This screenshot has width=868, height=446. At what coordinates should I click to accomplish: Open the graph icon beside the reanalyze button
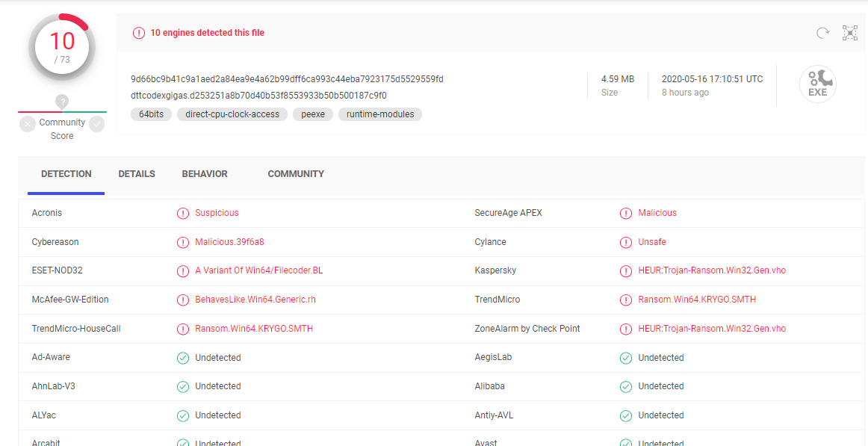[850, 33]
